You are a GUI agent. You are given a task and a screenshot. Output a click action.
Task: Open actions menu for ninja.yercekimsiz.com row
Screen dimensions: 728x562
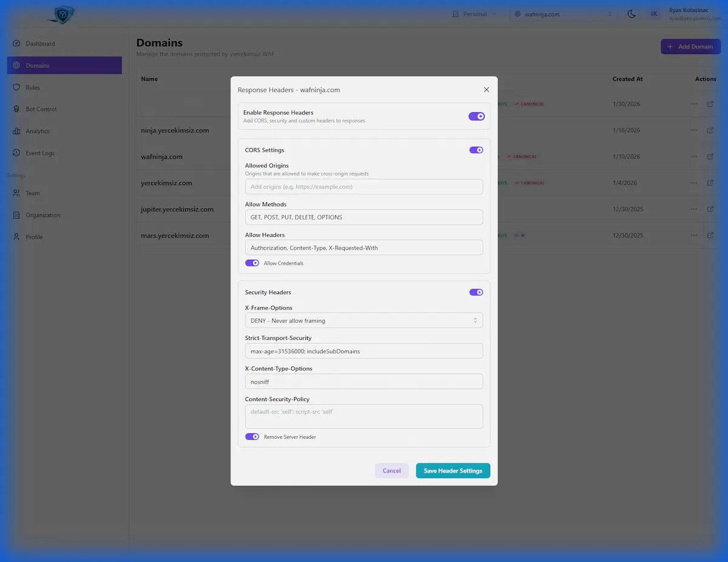click(694, 130)
